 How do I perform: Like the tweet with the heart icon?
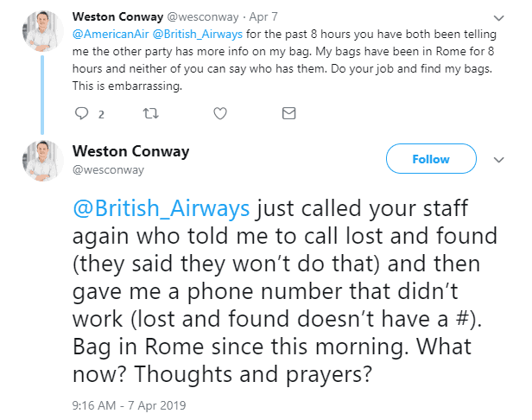pyautogui.click(x=220, y=113)
